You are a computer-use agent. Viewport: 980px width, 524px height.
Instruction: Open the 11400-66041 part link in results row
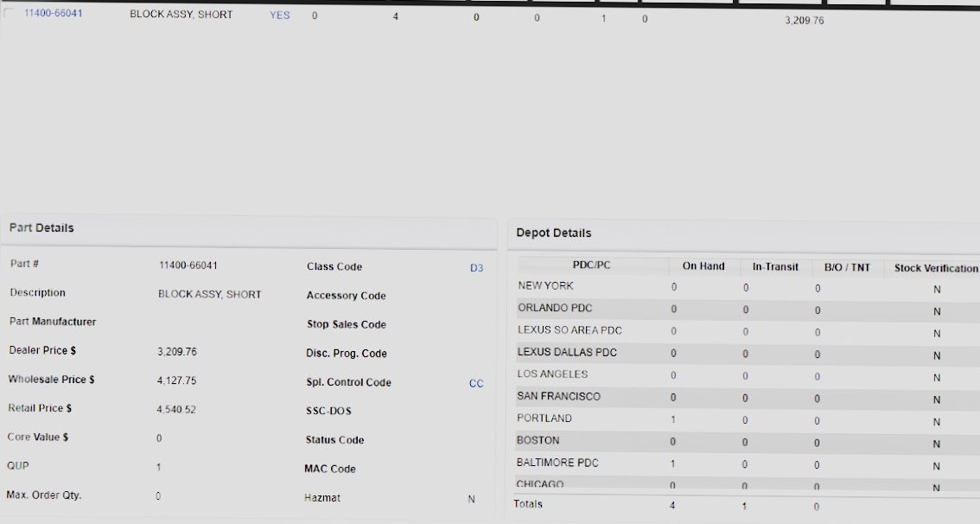pyautogui.click(x=53, y=13)
